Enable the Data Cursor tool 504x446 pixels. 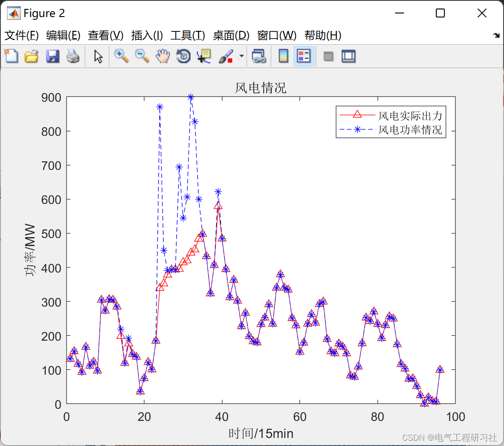coord(204,56)
